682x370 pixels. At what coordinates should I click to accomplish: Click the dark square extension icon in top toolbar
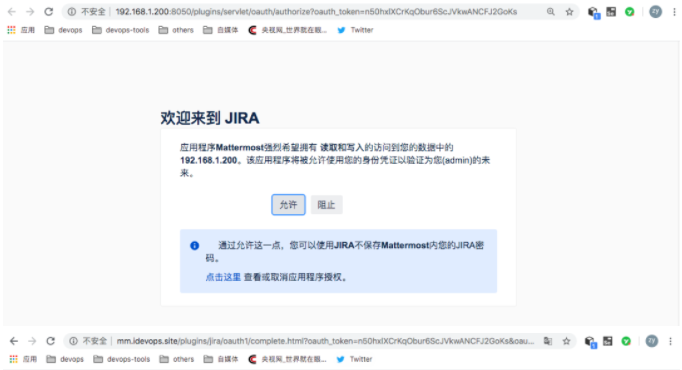point(611,12)
